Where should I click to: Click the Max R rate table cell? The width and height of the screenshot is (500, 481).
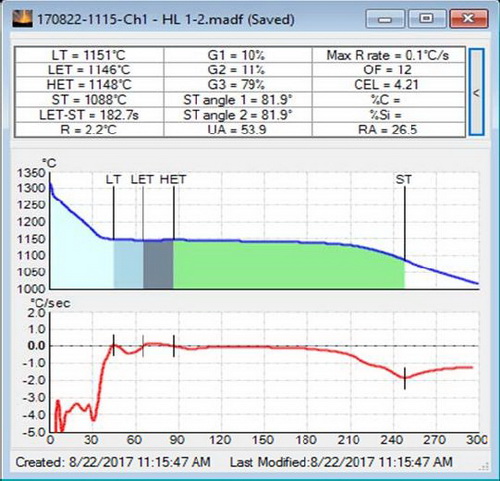pyautogui.click(x=388, y=55)
